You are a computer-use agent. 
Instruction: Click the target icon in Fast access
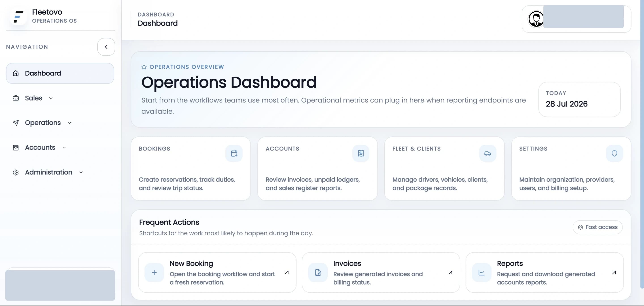click(x=580, y=227)
